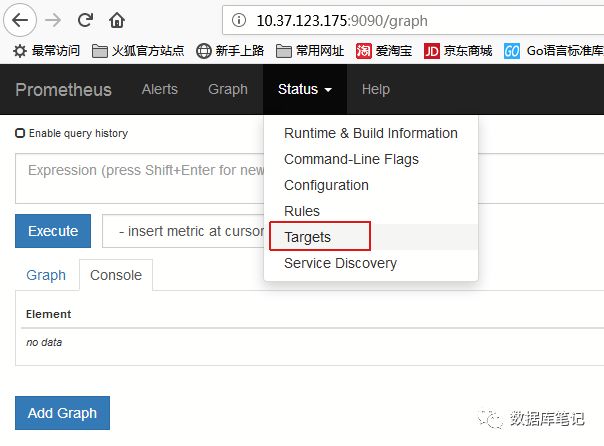This screenshot has width=604, height=446.
Task: Collapse the Status dropdown menu
Action: (x=305, y=89)
